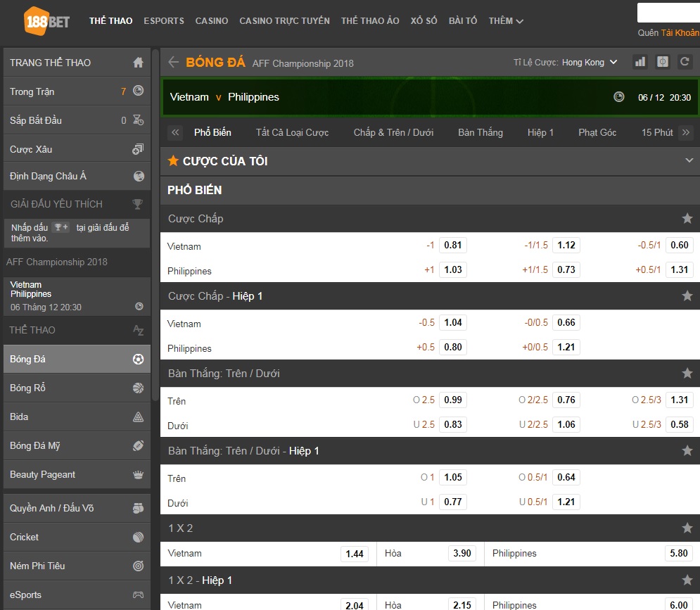700x610 pixels.
Task: Click the A-Z sort icon beside Thể Thao
Action: click(139, 330)
